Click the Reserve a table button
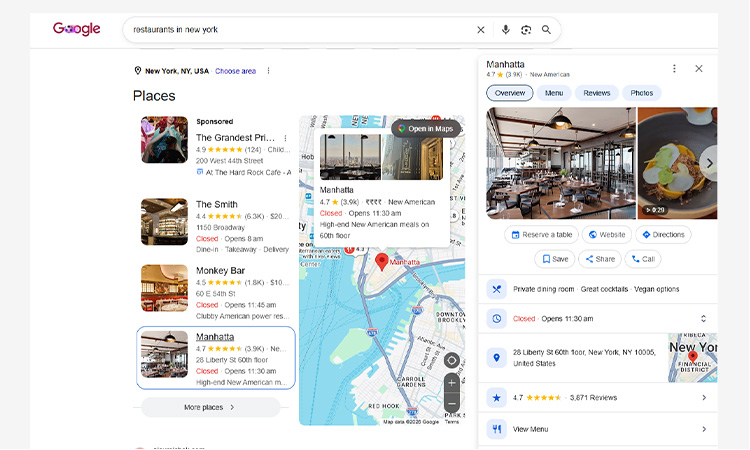 point(541,235)
